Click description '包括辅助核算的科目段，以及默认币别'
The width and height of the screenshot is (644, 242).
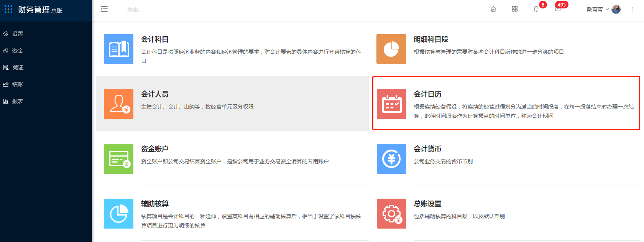click(x=459, y=216)
